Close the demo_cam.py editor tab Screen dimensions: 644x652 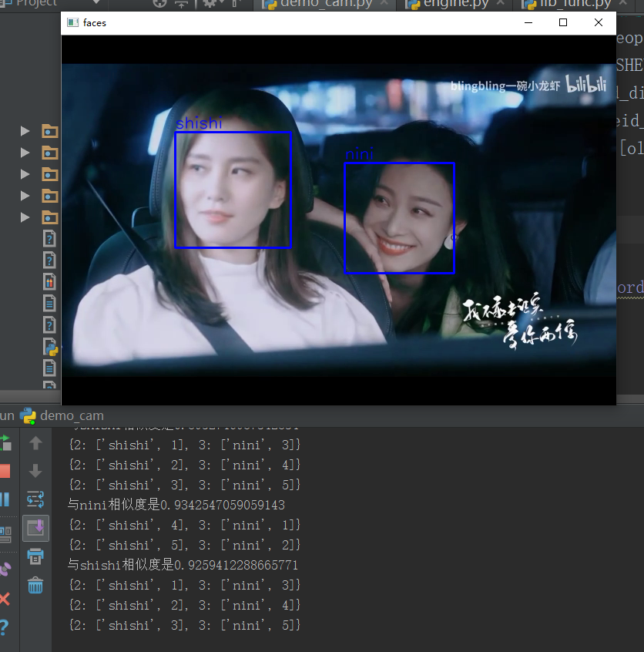[x=384, y=3]
